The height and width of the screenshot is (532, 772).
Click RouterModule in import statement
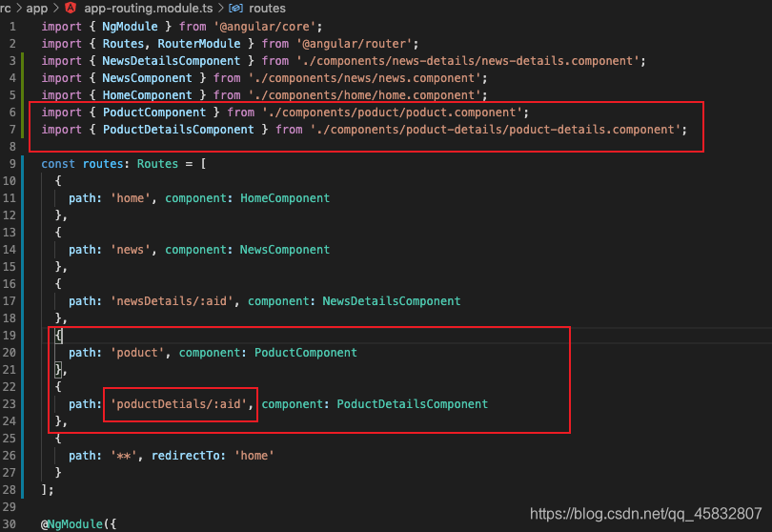click(x=199, y=44)
